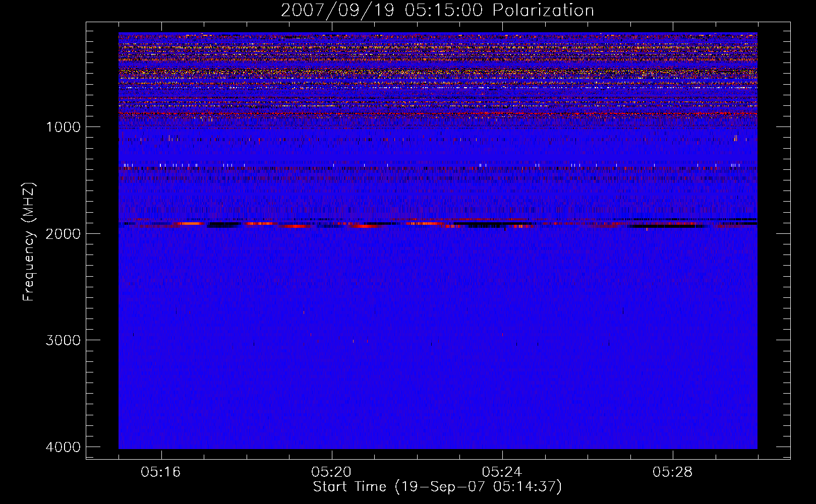
Task: Click the plot title '2007/09/19 05:15:00 Polarization'
Action: [437, 10]
